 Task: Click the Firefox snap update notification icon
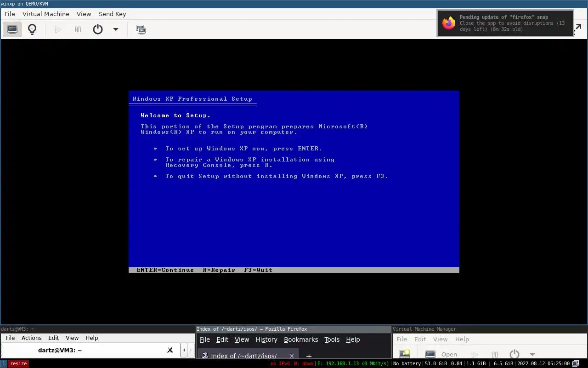(x=448, y=23)
